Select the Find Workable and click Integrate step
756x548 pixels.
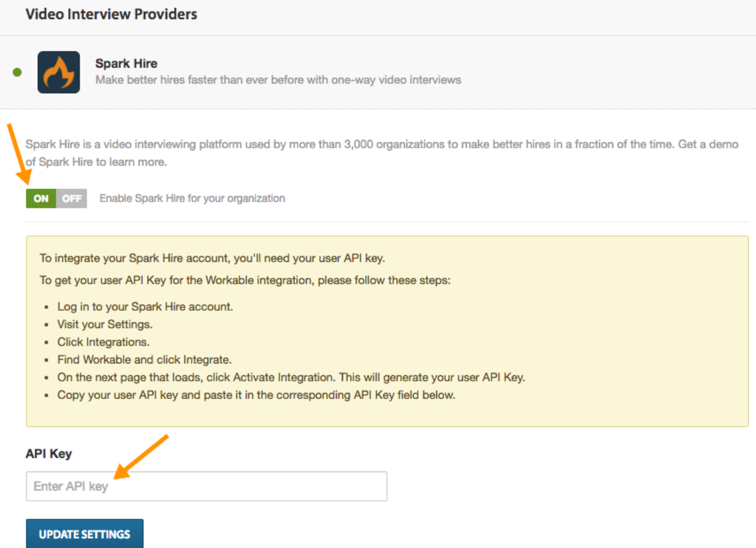point(145,360)
